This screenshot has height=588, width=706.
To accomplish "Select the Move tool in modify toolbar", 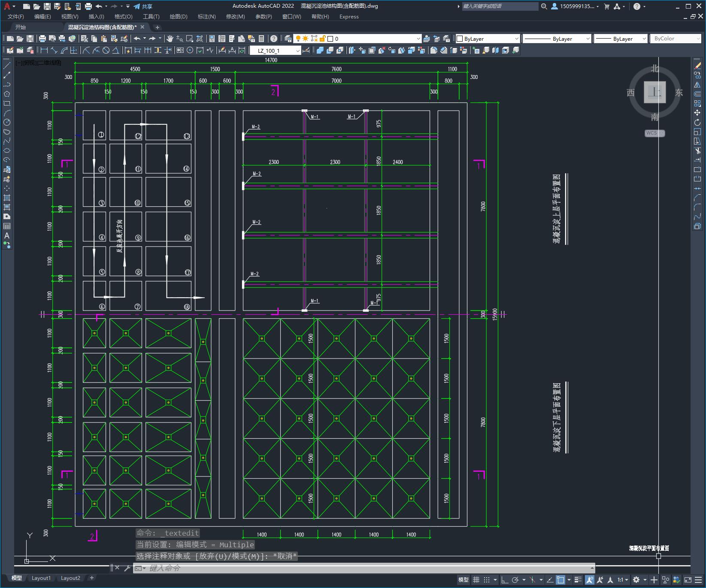I will [697, 113].
